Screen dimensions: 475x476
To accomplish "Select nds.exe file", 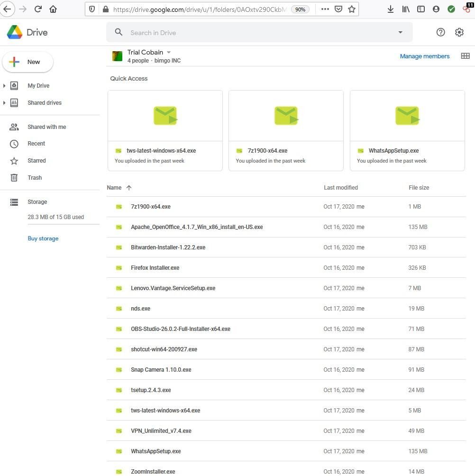I will 286,309.
